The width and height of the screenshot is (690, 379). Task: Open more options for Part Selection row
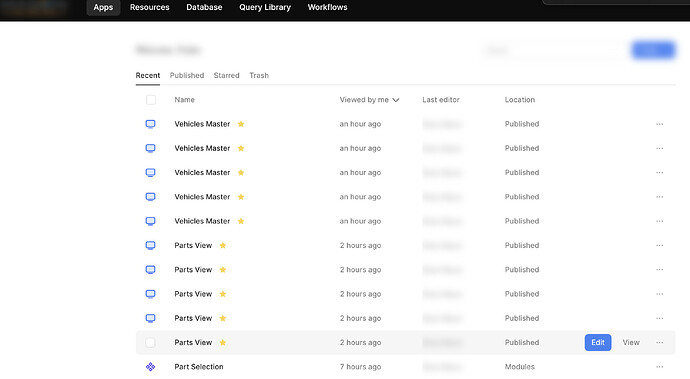pos(659,367)
